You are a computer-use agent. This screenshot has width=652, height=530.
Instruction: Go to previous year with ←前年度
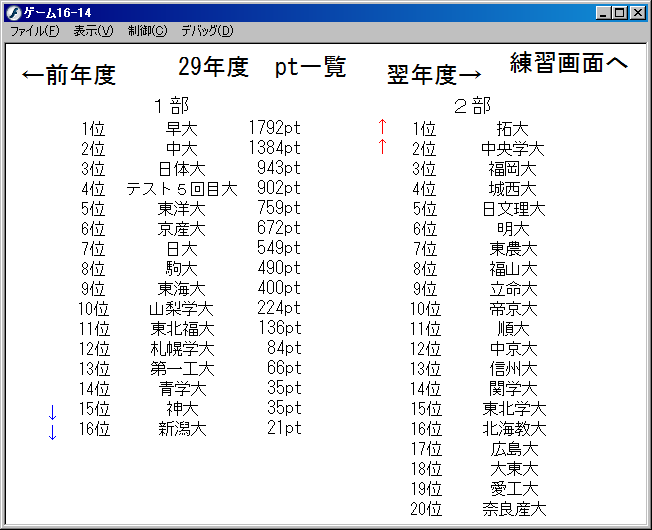pos(69,75)
